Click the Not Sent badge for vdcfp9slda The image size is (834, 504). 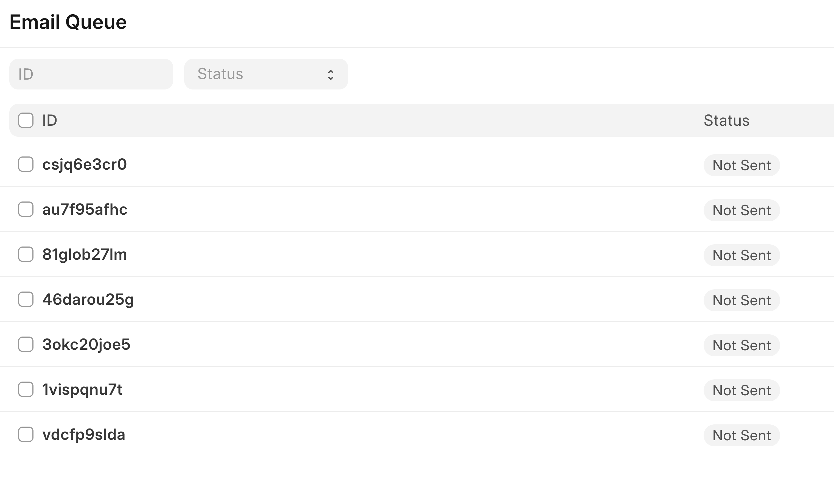pos(741,435)
